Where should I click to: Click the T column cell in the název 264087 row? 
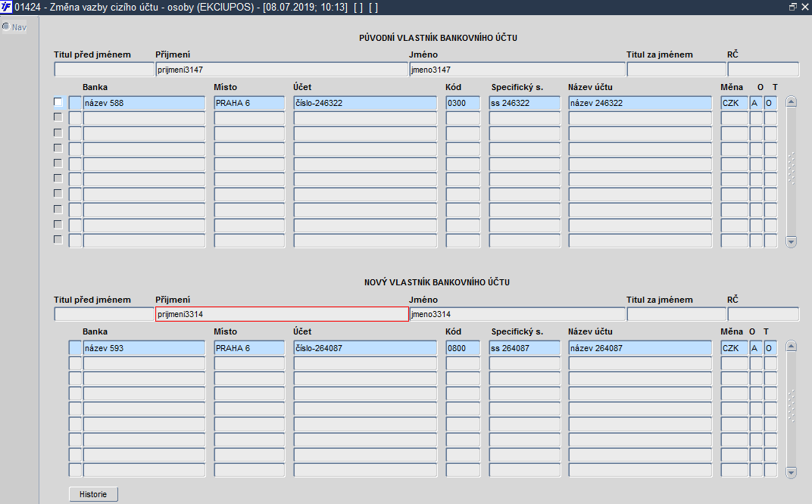(770, 348)
